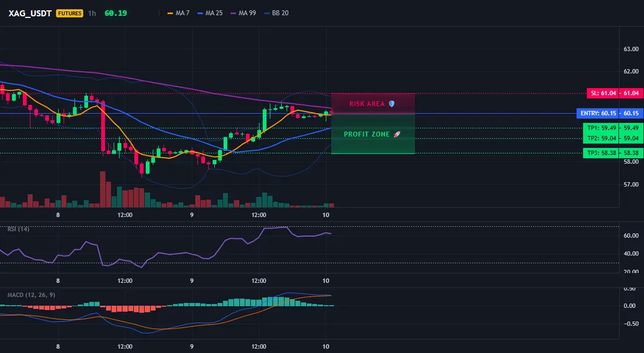
Task: Click the SL: 61.04 price label
Action: [x=603, y=94]
